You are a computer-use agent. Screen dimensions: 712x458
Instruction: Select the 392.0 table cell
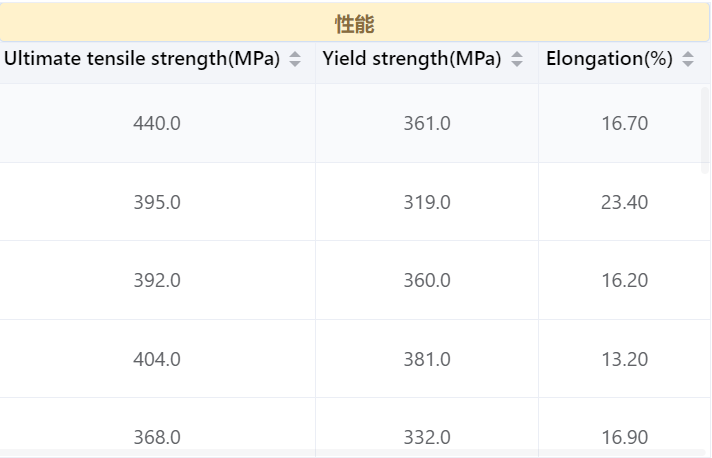[157, 280]
